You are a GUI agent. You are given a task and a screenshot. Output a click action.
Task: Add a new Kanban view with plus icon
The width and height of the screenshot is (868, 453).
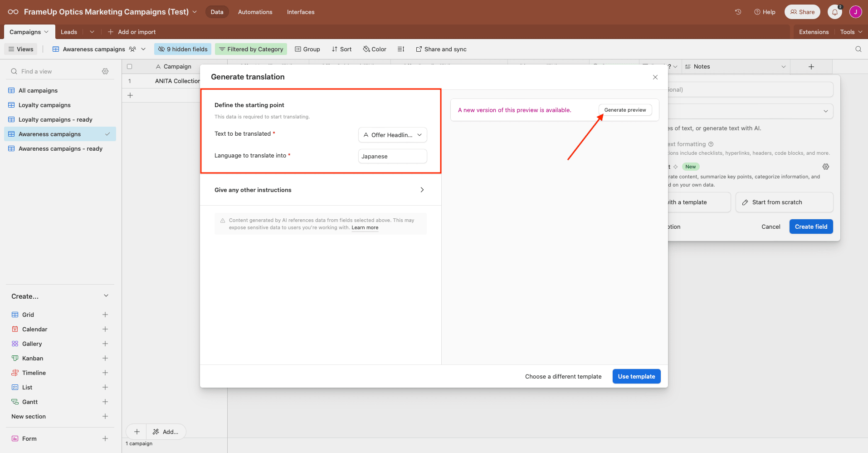point(105,358)
